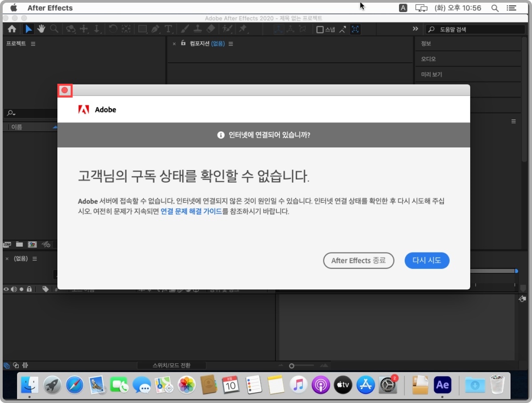Screen dimensions: 532x403
Task: Expand the hidden toolbar tools via the chevron
Action: click(x=415, y=28)
